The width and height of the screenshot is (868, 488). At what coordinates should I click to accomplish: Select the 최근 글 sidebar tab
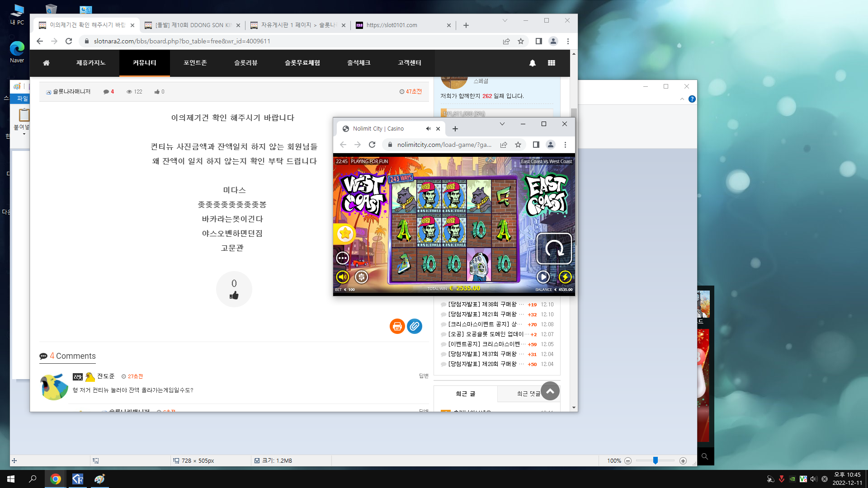coord(466,394)
